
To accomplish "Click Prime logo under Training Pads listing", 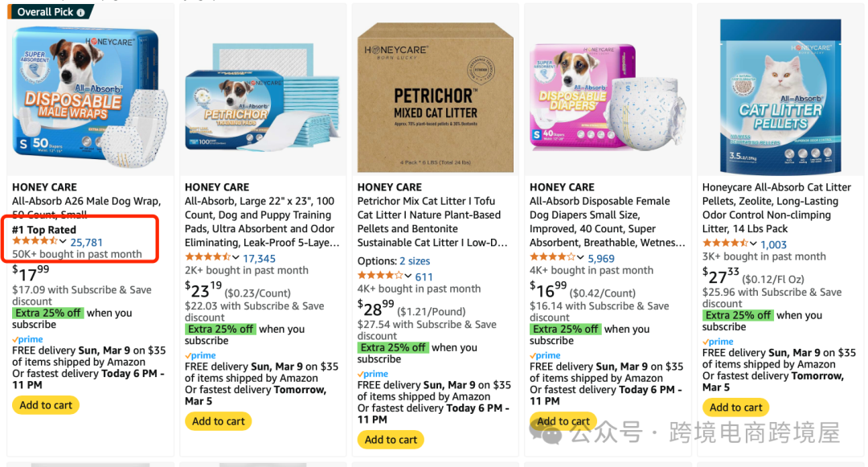I will 200,355.
